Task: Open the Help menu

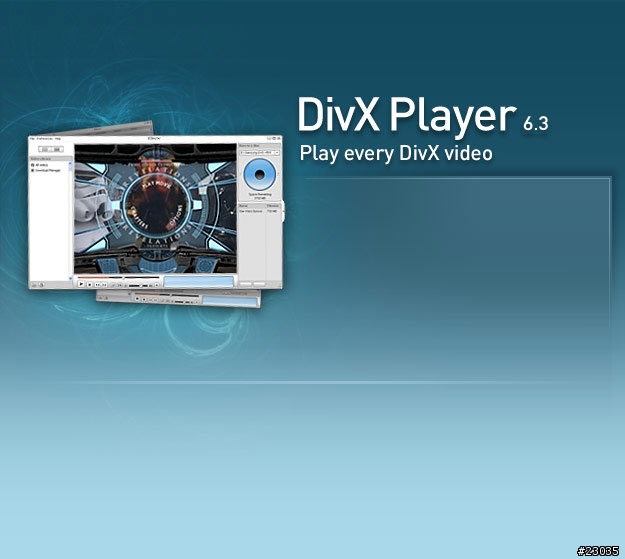Action: [x=58, y=139]
